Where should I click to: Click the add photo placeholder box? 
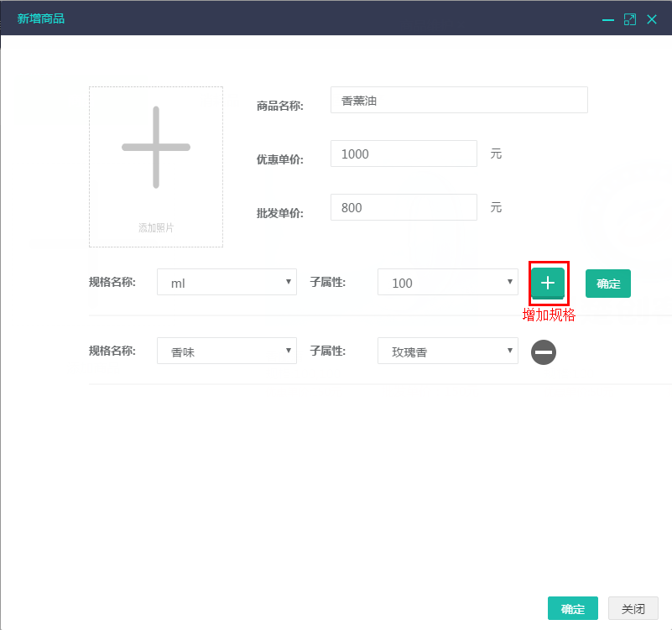point(156,167)
